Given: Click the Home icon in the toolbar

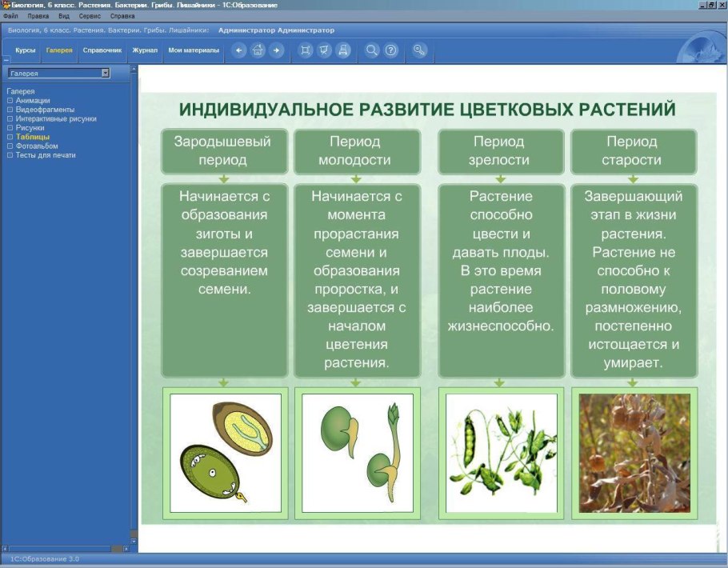Looking at the screenshot, I should 257,50.
